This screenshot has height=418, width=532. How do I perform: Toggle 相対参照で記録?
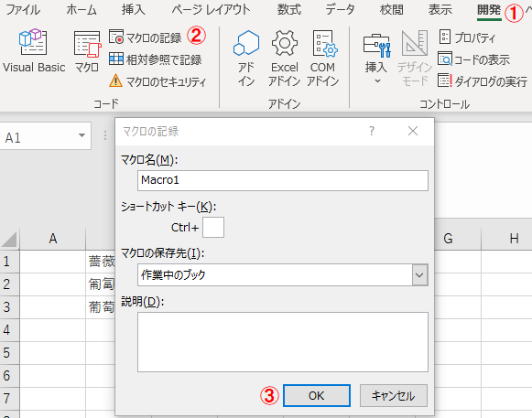coord(156,59)
